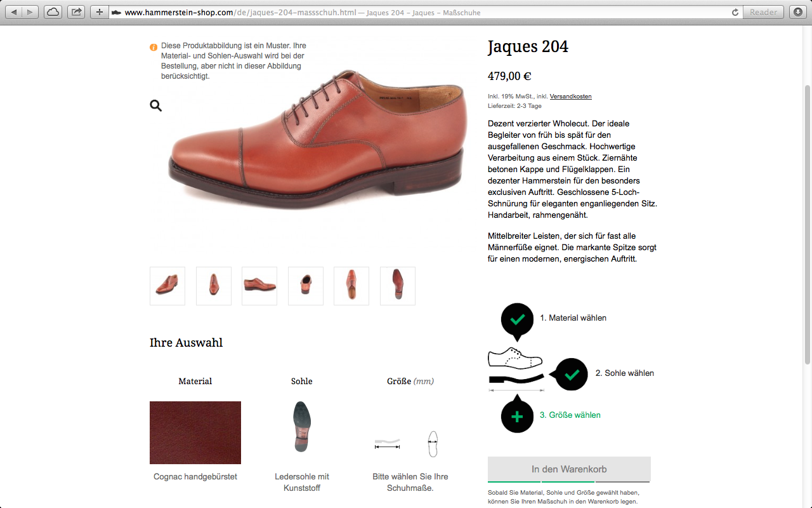Click the checkmark bubble for Sohle wählen
Image resolution: width=812 pixels, height=508 pixels.
570,373
